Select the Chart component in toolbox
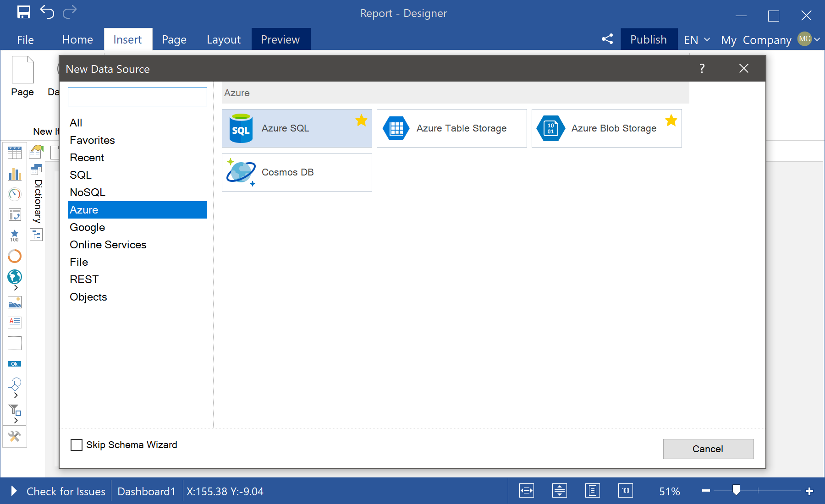Image resolution: width=825 pixels, height=504 pixels. pos(15,174)
